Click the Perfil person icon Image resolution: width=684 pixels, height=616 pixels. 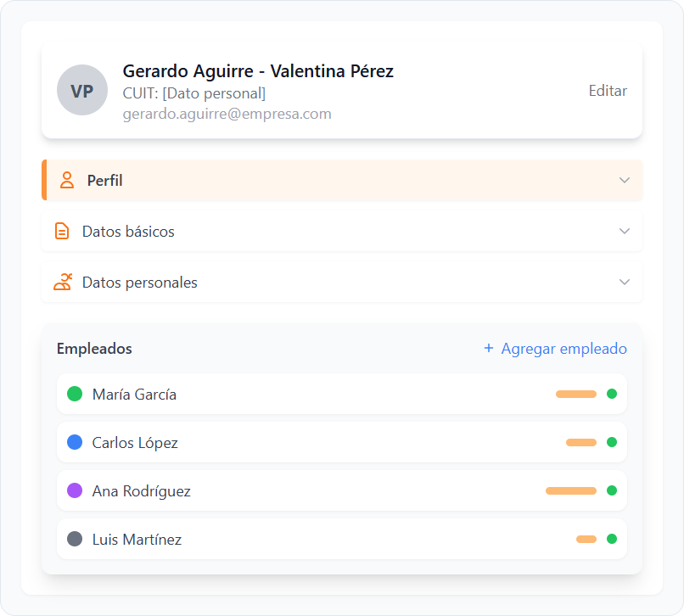point(67,181)
